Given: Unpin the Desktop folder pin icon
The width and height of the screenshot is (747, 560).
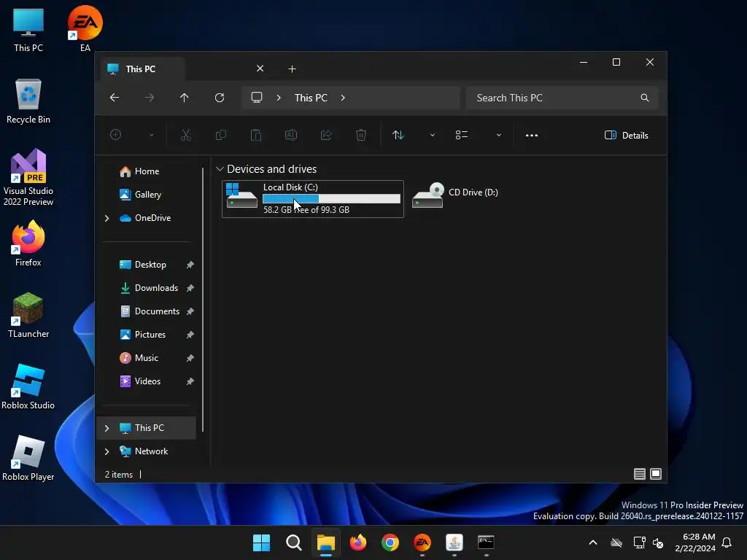Looking at the screenshot, I should (x=190, y=265).
